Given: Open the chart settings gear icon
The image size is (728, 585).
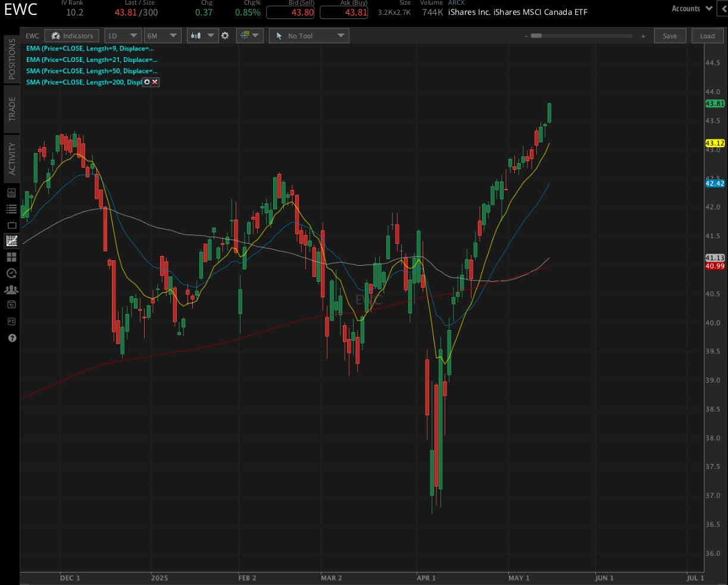Looking at the screenshot, I should (225, 35).
